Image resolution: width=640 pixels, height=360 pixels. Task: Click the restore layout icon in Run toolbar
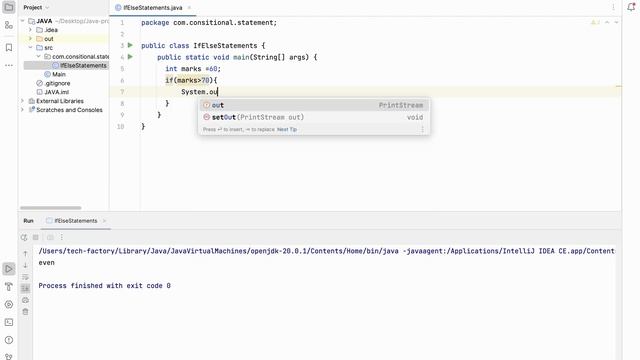click(50, 237)
